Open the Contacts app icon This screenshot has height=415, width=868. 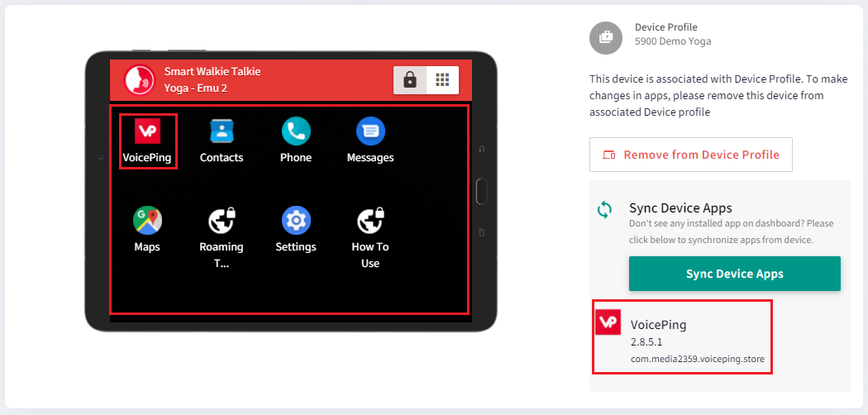tap(222, 131)
